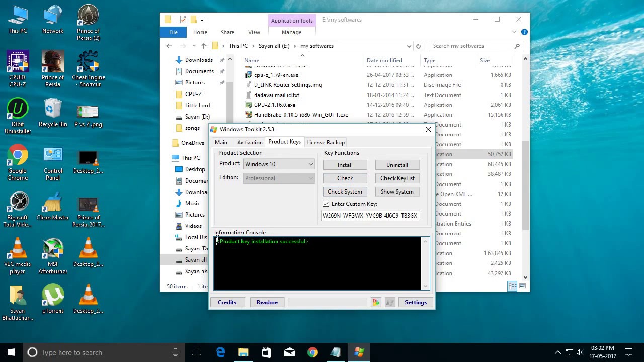Screen dimensions: 644x362
Task: Click the Check System button
Action: coord(345,192)
